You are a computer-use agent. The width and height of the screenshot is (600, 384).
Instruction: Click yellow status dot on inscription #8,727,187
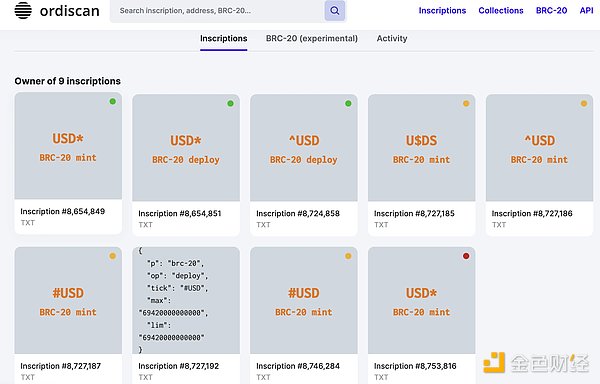point(112,256)
